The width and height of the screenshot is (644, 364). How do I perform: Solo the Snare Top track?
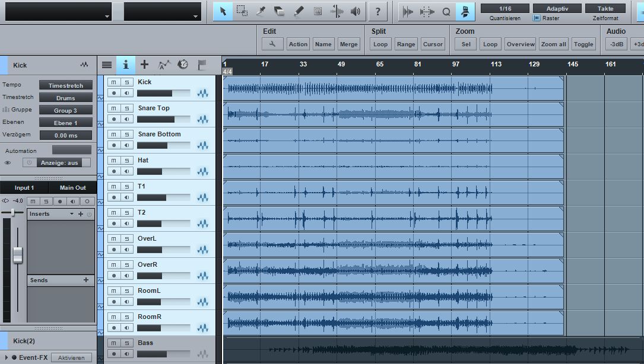[x=127, y=108]
